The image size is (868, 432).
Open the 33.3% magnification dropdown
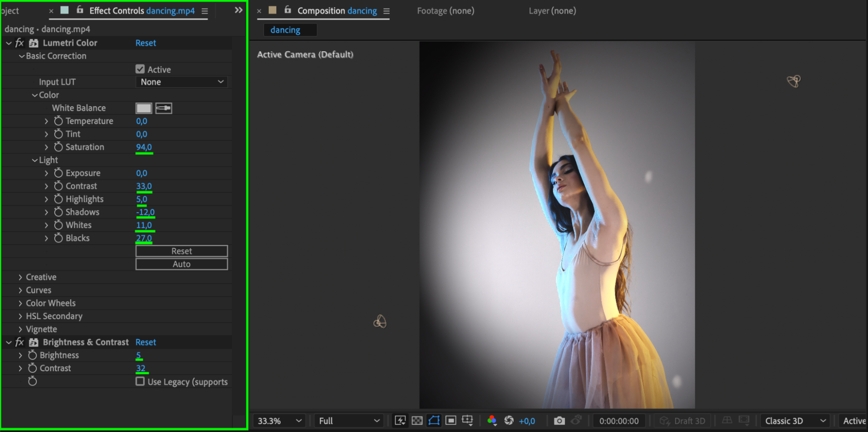(x=279, y=420)
